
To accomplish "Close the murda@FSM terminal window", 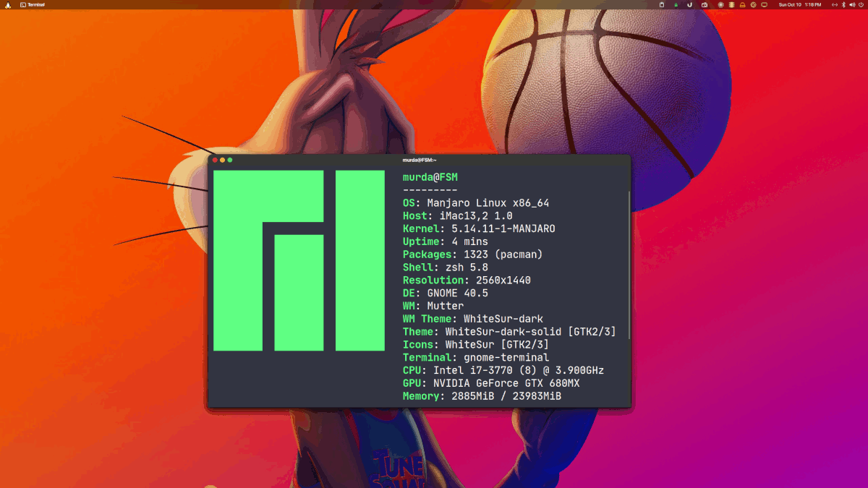I will 215,160.
